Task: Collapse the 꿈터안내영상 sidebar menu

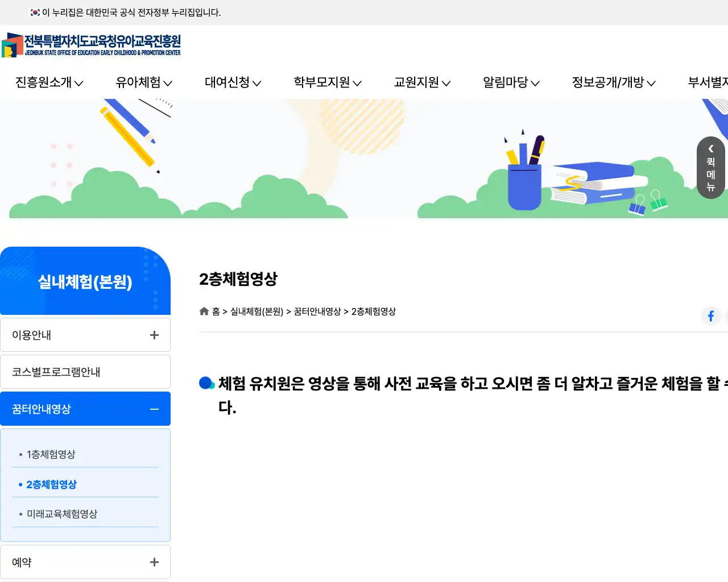Action: coord(154,409)
